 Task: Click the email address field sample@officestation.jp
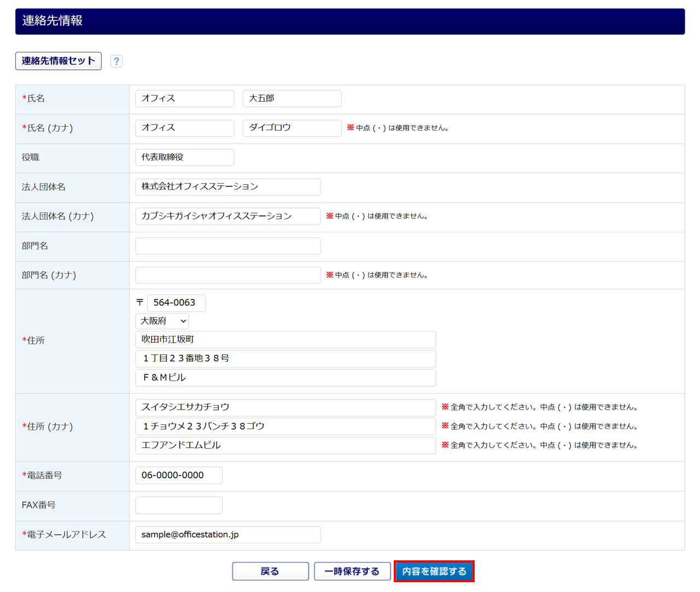pyautogui.click(x=227, y=535)
